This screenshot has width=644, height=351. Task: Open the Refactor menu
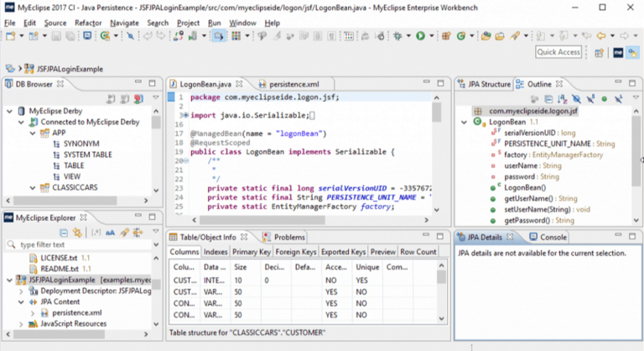(88, 23)
